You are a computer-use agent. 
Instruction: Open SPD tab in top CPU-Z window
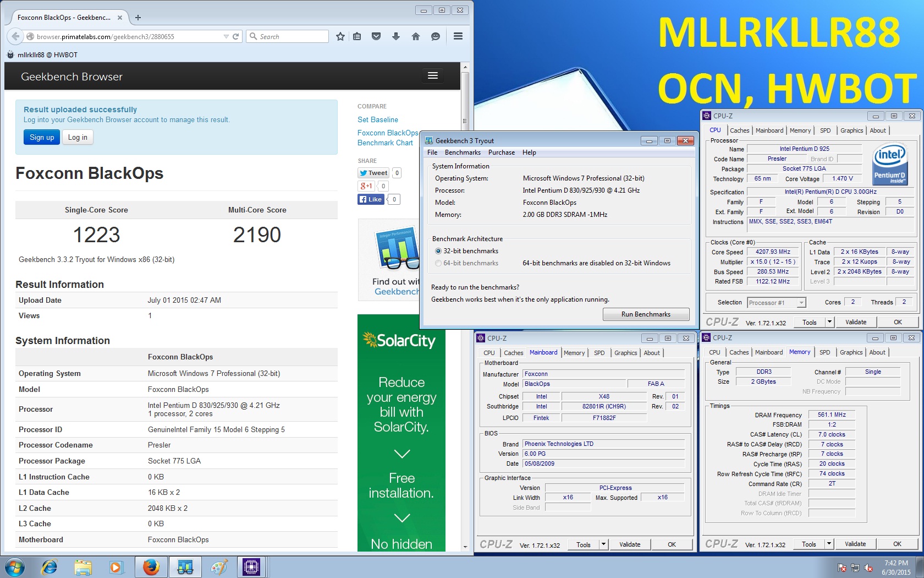825,130
